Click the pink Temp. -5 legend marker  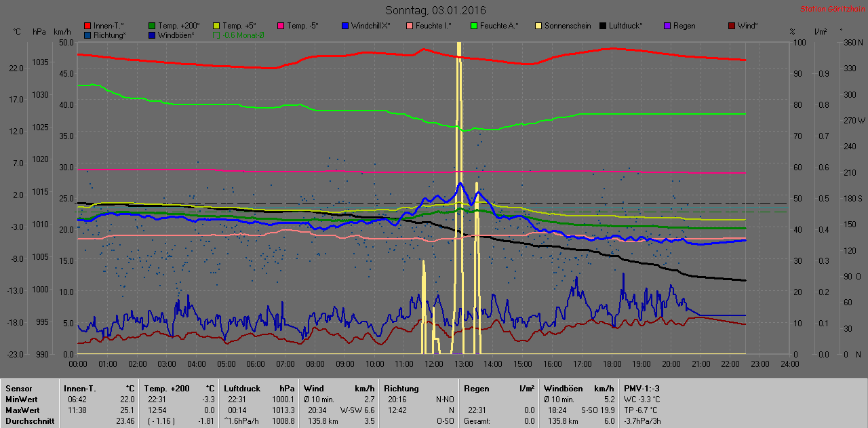click(x=281, y=26)
